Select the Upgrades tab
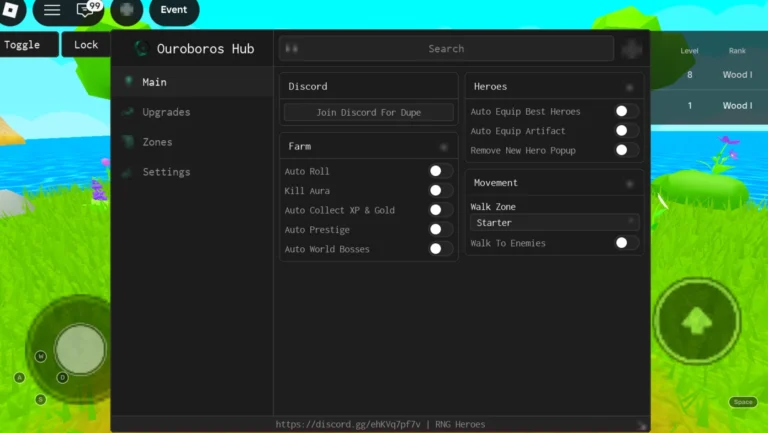 coord(192,112)
